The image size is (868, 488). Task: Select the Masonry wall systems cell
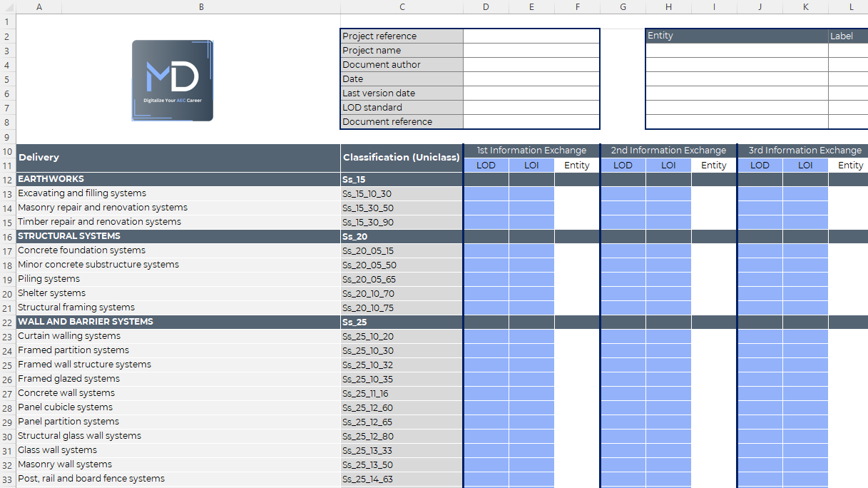[x=178, y=464]
